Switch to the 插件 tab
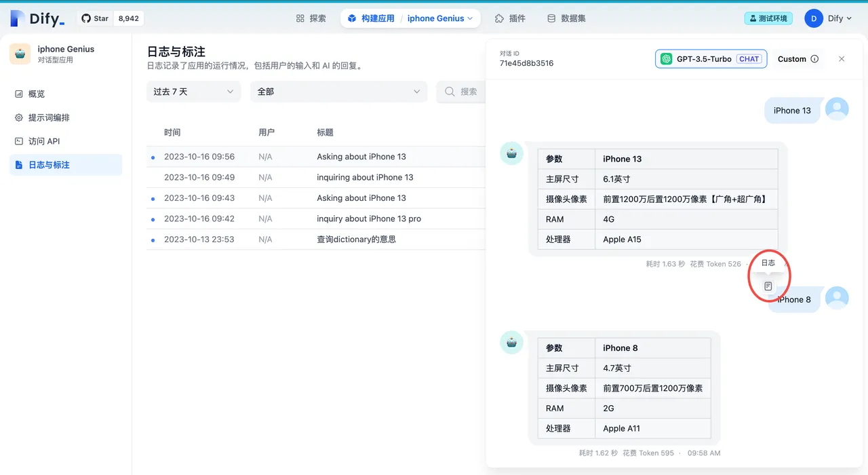Viewport: 868px width, 475px height. 510,18
